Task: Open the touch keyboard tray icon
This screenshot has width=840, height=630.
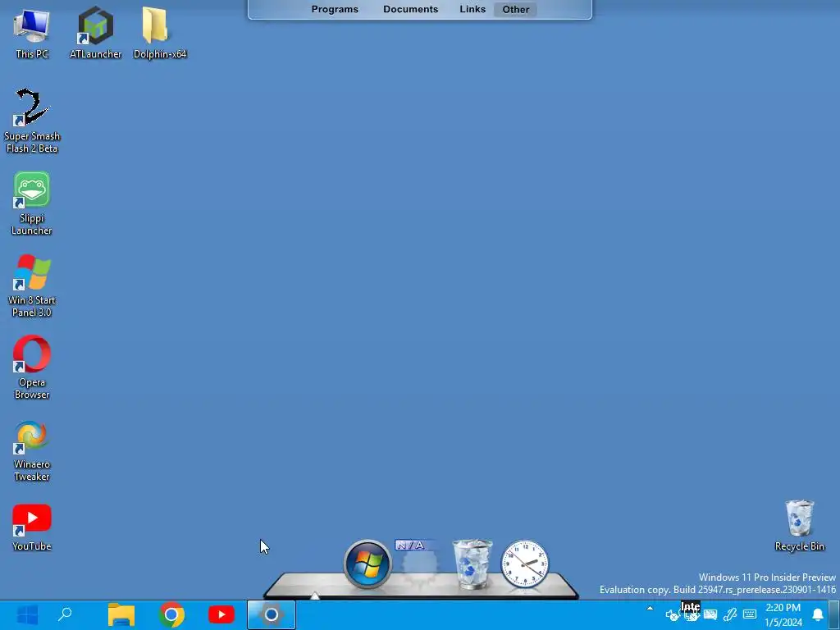Action: point(750,614)
